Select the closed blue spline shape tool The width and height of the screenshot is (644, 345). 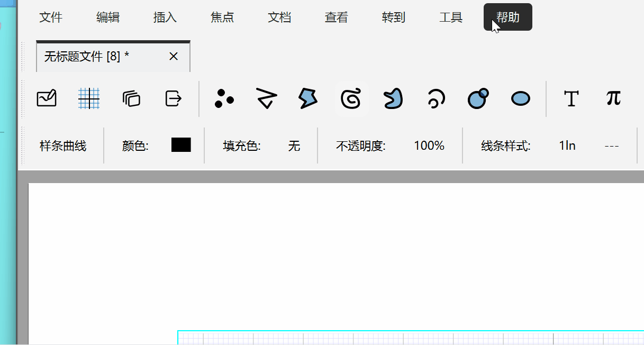click(393, 98)
